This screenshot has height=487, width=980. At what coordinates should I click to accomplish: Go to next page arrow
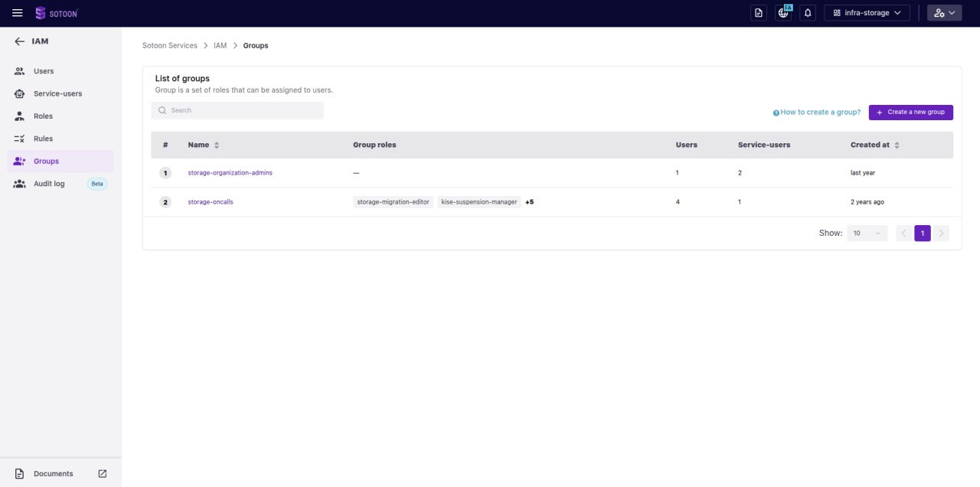941,233
